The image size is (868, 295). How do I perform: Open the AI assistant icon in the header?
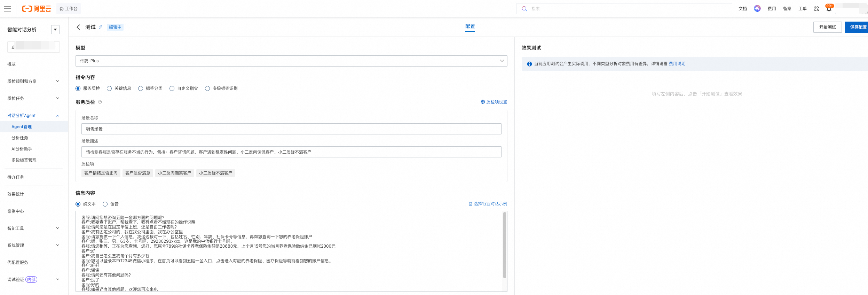pyautogui.click(x=757, y=8)
